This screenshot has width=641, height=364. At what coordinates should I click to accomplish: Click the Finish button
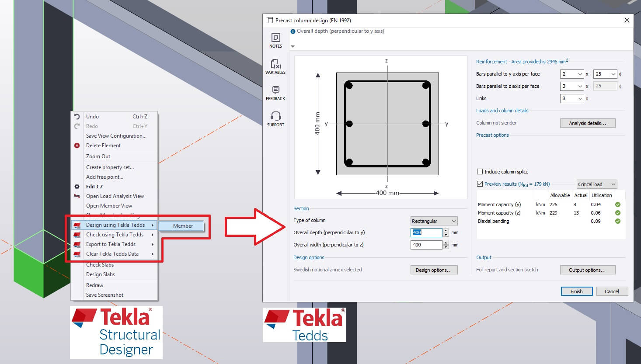(577, 291)
